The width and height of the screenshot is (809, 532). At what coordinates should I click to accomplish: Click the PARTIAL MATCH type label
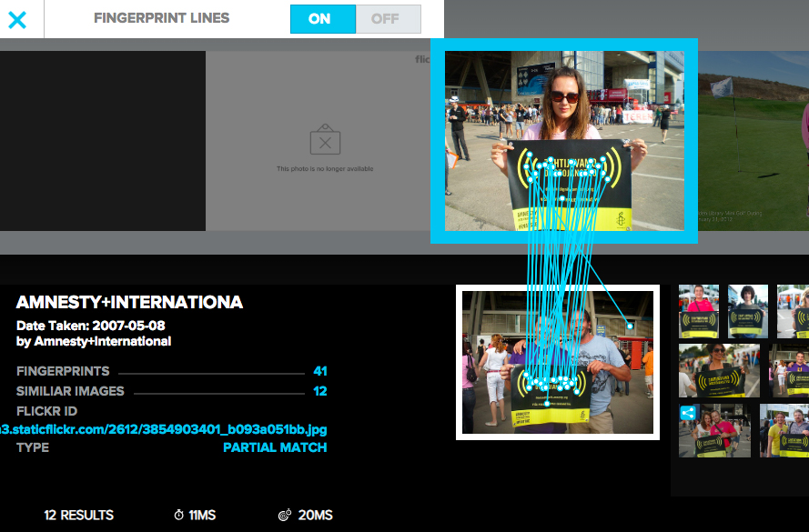pyautogui.click(x=275, y=447)
